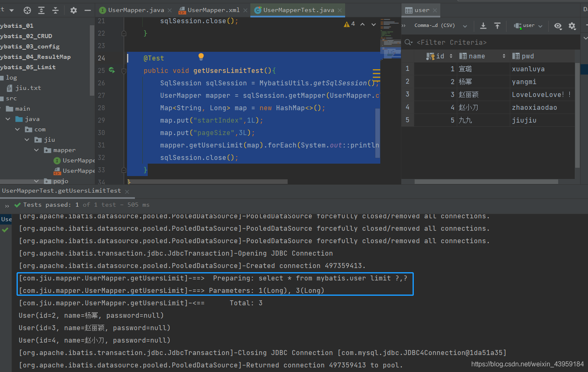Open project view dropdown arrow at top-left

click(x=11, y=10)
